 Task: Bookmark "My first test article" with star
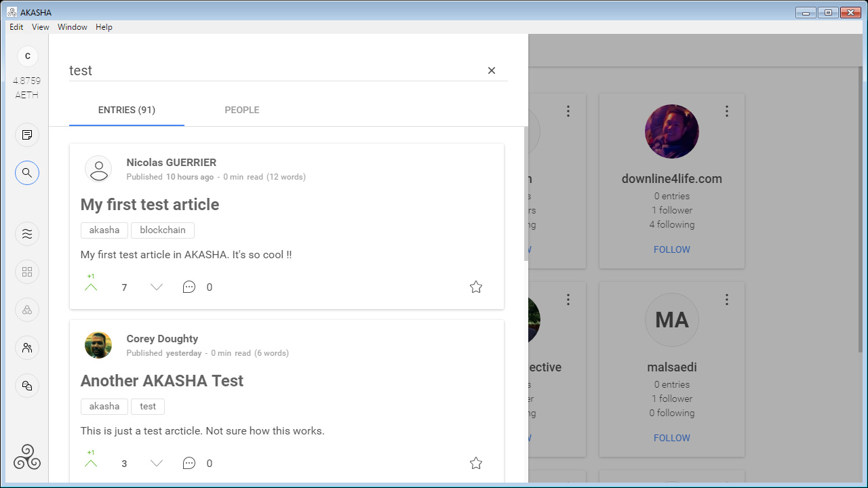tap(476, 287)
